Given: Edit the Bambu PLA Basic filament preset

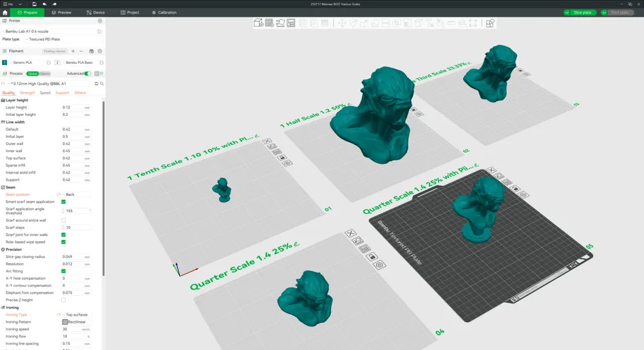Looking at the screenshot, I should coord(102,63).
